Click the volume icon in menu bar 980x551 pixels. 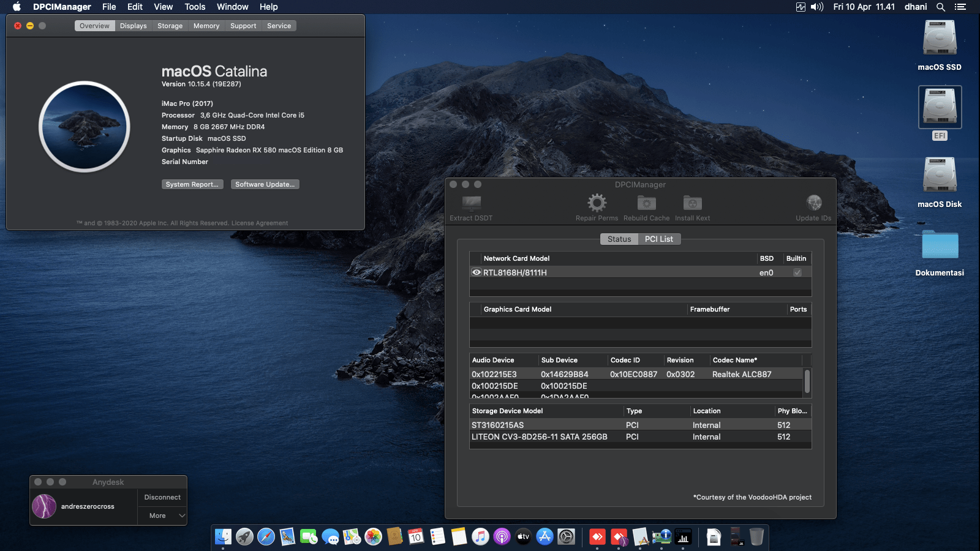pos(817,7)
